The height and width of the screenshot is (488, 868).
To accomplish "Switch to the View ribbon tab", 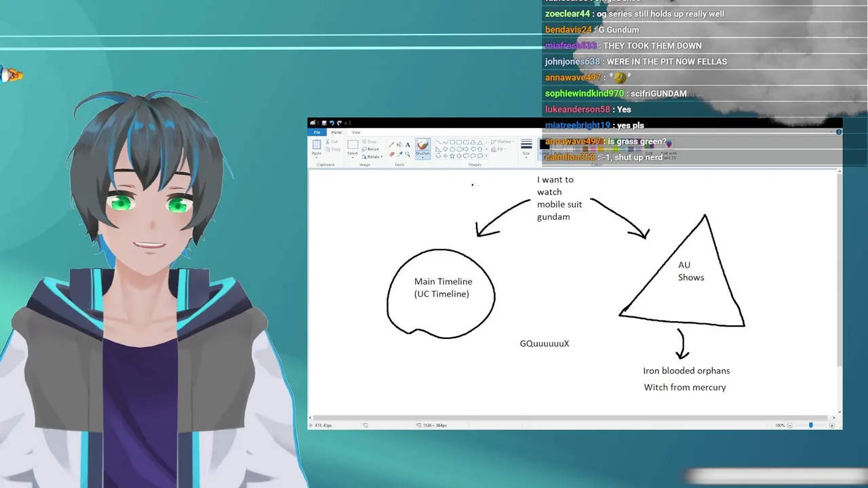I will [356, 132].
